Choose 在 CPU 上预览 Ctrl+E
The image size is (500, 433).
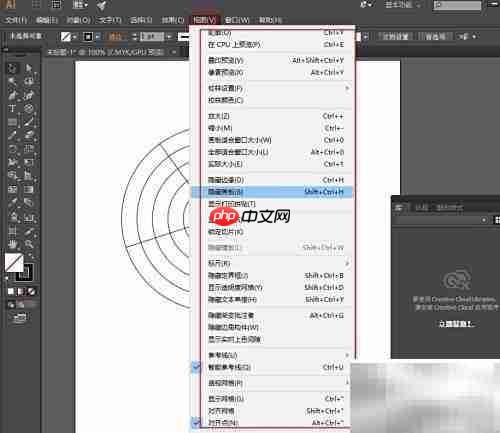pos(272,44)
